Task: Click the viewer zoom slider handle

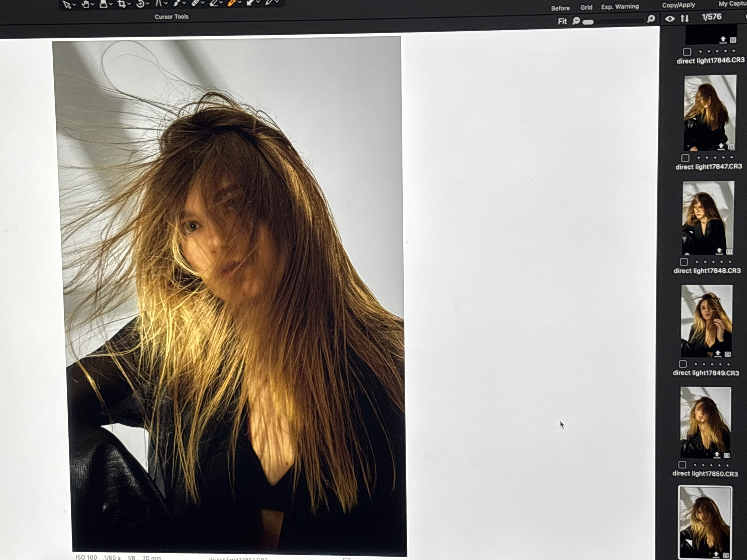Action: 588,22
